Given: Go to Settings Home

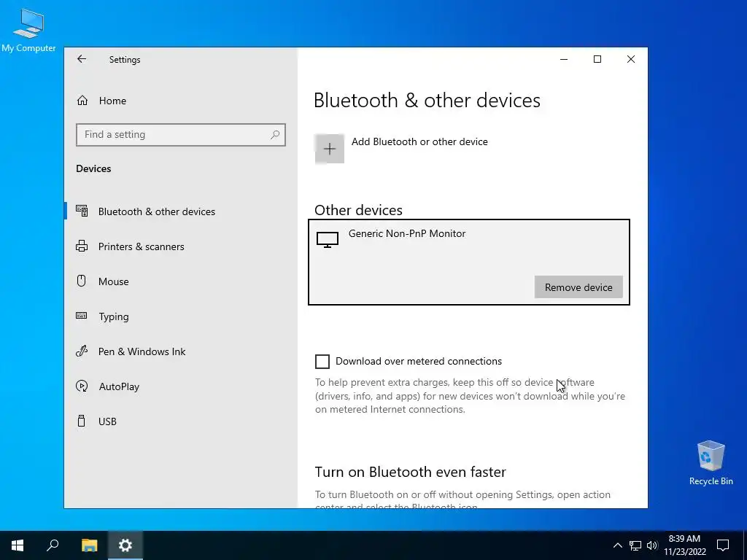Looking at the screenshot, I should pos(112,101).
